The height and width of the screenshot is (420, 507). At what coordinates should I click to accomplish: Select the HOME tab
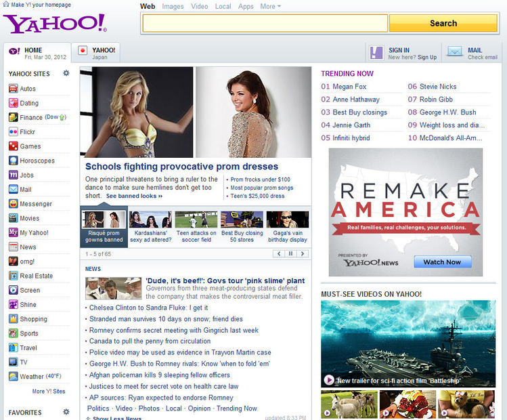coord(37,52)
